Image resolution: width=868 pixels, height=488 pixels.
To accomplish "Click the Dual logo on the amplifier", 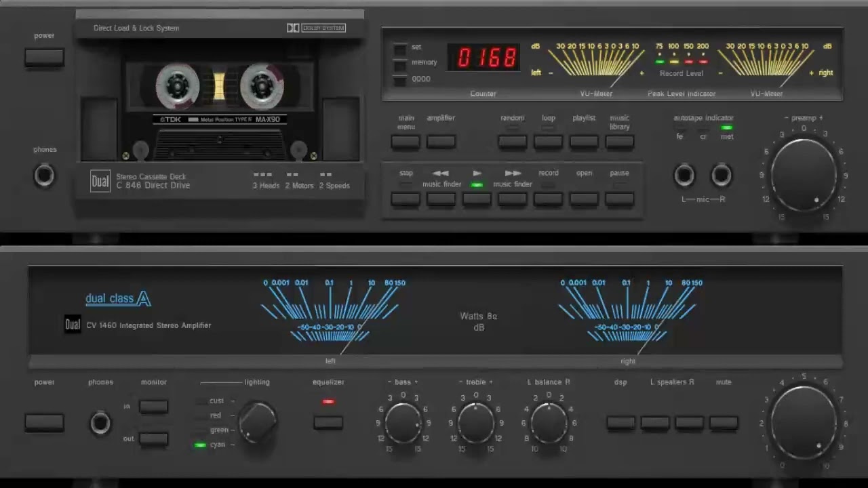I will pos(73,325).
